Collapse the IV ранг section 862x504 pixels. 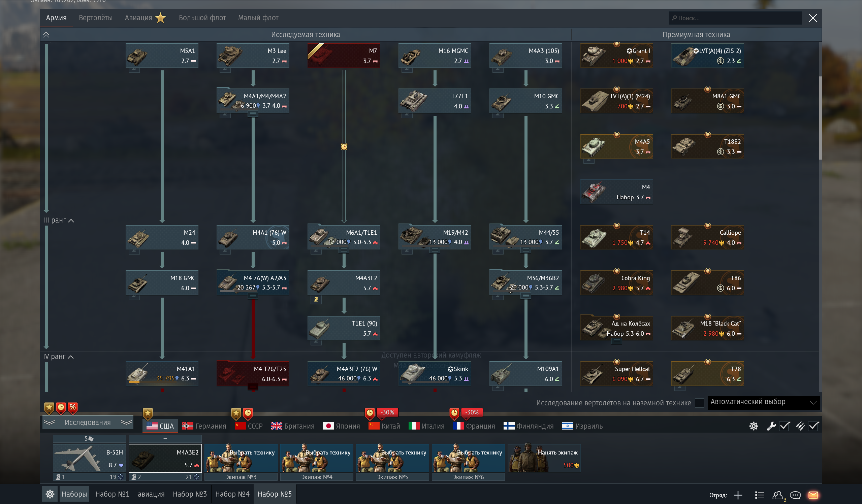coord(59,356)
